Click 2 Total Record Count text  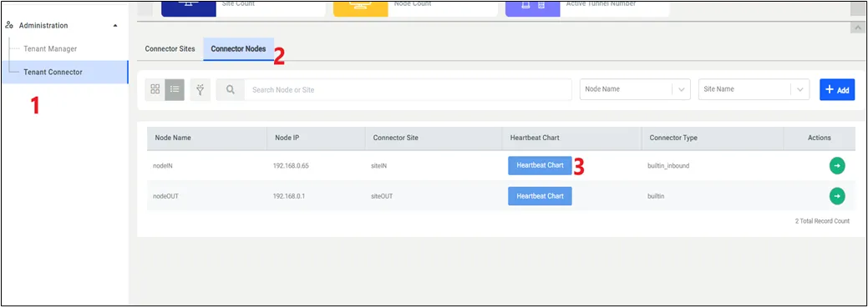(822, 221)
